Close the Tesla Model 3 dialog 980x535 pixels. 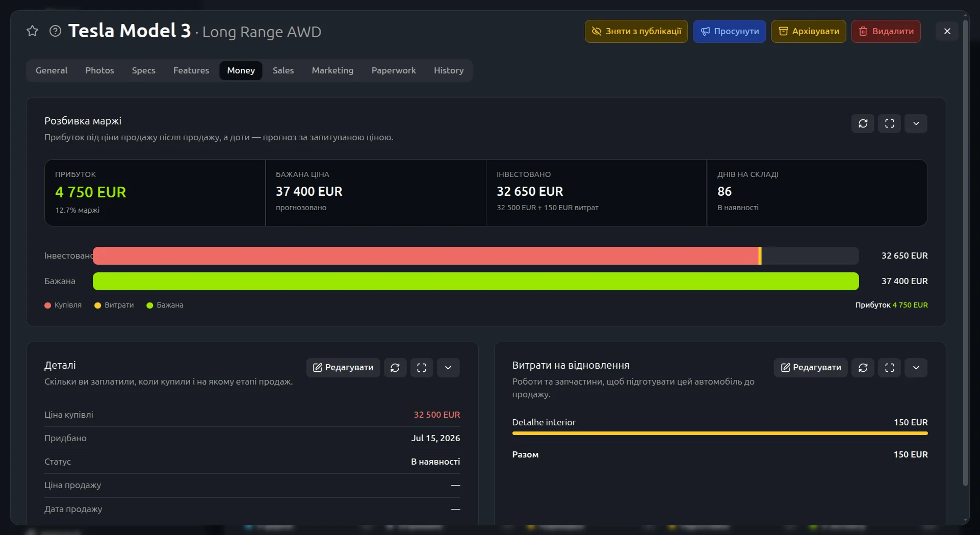click(x=947, y=31)
